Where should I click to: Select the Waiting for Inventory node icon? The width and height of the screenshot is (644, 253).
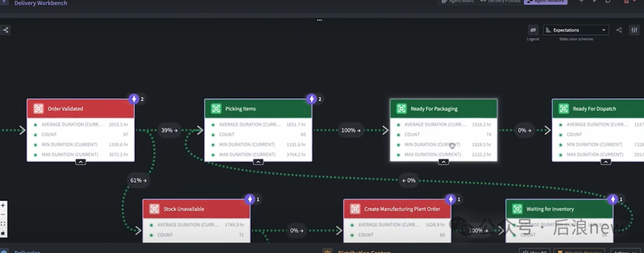517,209
